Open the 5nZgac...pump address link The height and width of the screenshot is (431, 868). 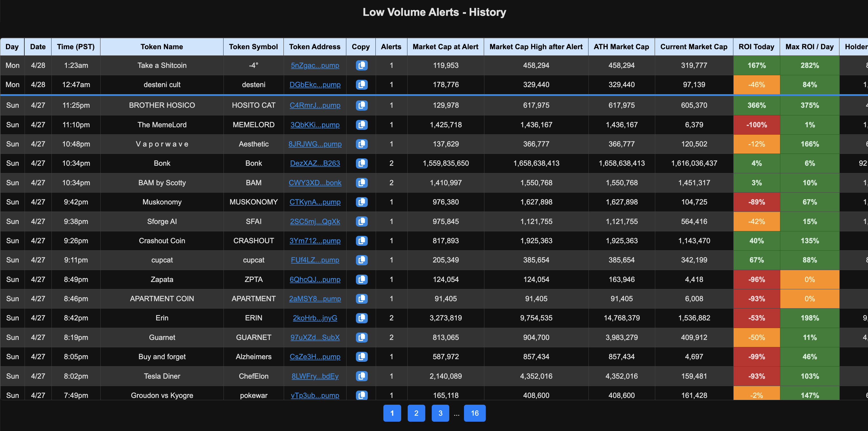tap(315, 65)
